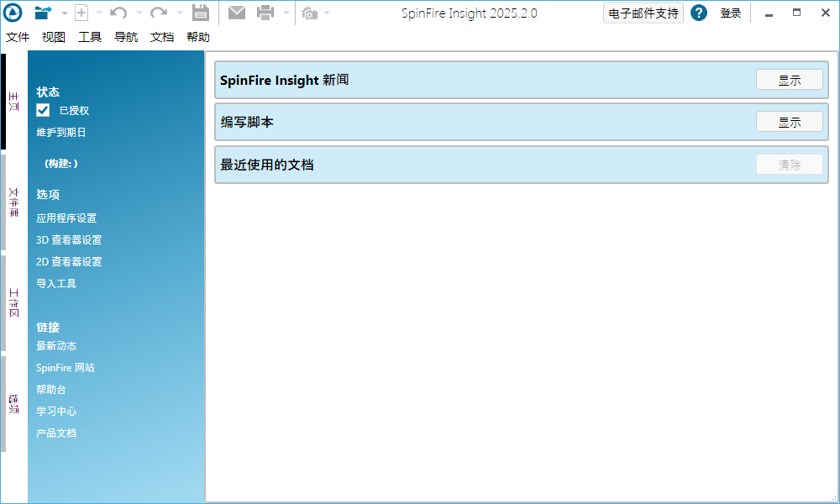Open the redo history dropdown arrow
The image size is (840, 504).
coord(179,13)
